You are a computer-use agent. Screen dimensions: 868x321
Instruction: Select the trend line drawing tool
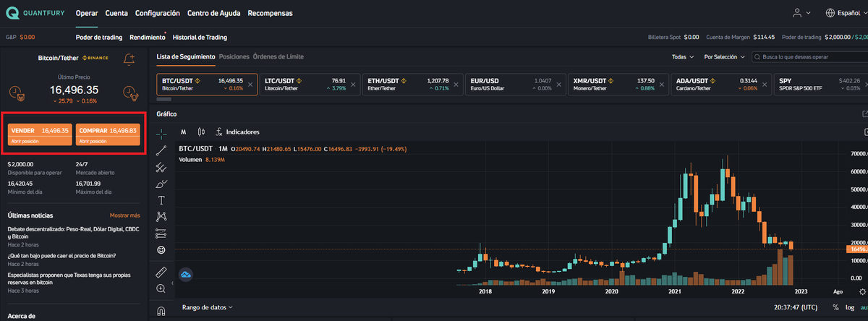pyautogui.click(x=161, y=150)
